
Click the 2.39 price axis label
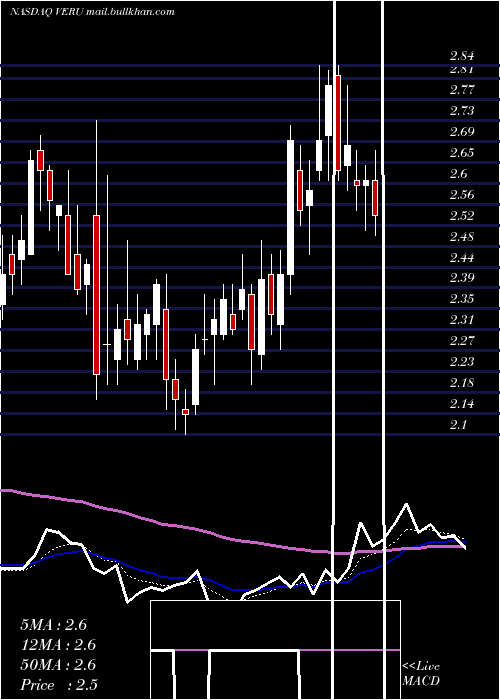coord(462,278)
